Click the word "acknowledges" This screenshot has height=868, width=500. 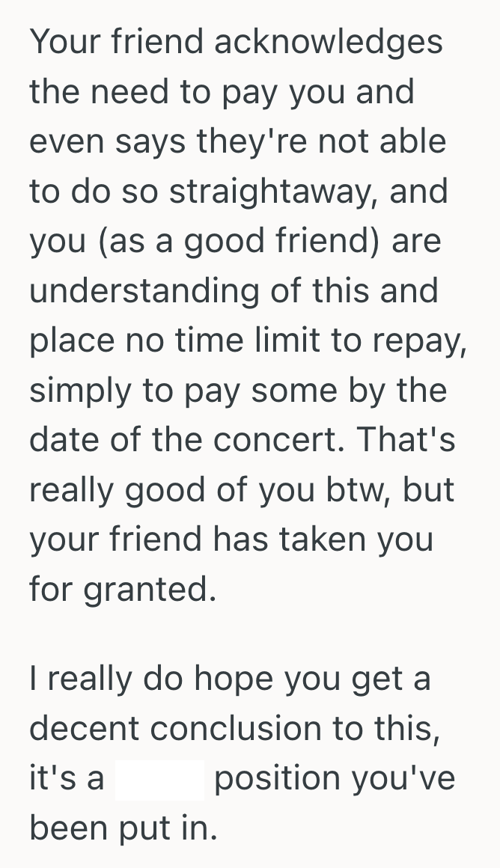click(x=329, y=43)
